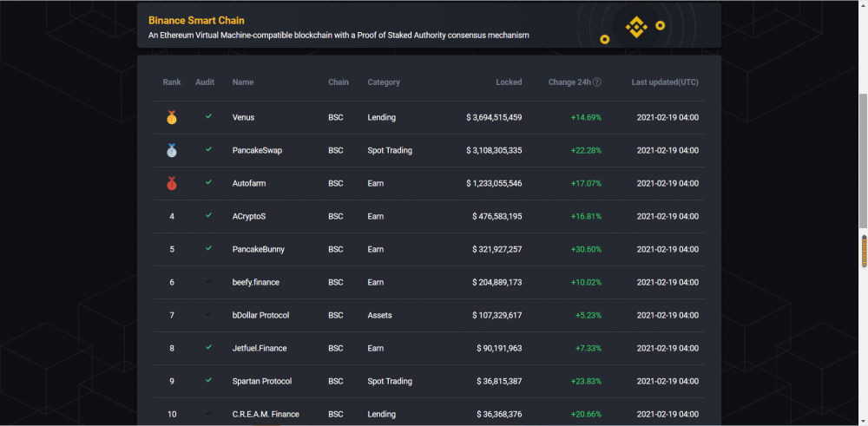Image resolution: width=868 pixels, height=426 pixels.
Task: Click the audit checkmark for PancakeBunny
Action: tap(208, 248)
